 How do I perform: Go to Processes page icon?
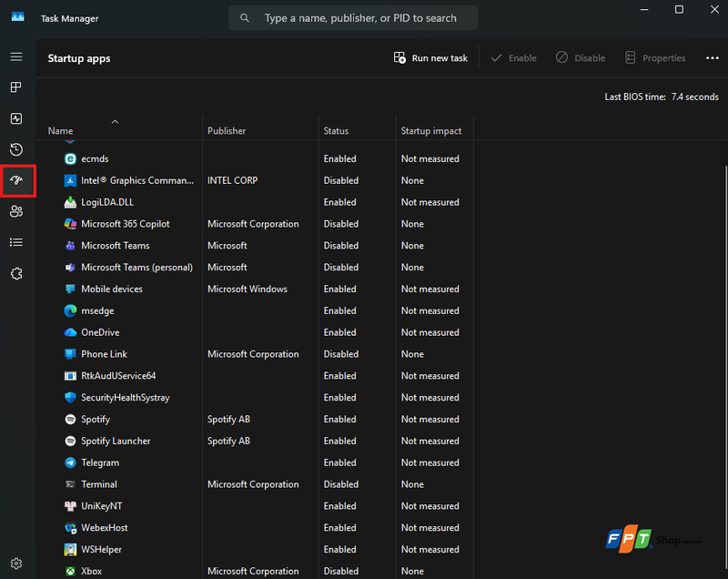click(16, 87)
